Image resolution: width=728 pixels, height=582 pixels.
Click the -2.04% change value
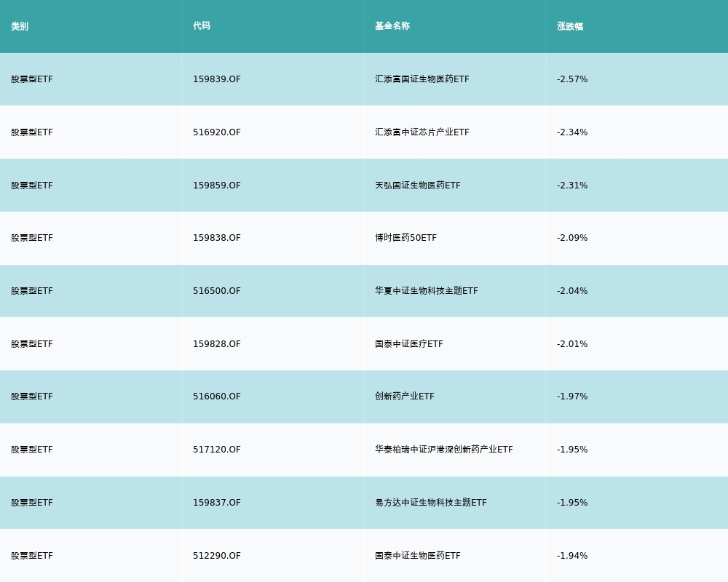tap(572, 291)
